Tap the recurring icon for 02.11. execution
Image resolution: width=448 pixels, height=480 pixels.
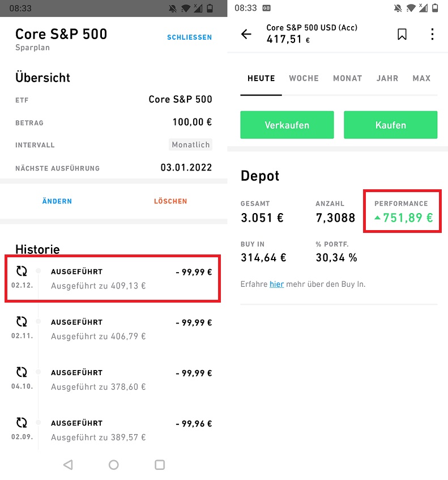(x=22, y=321)
